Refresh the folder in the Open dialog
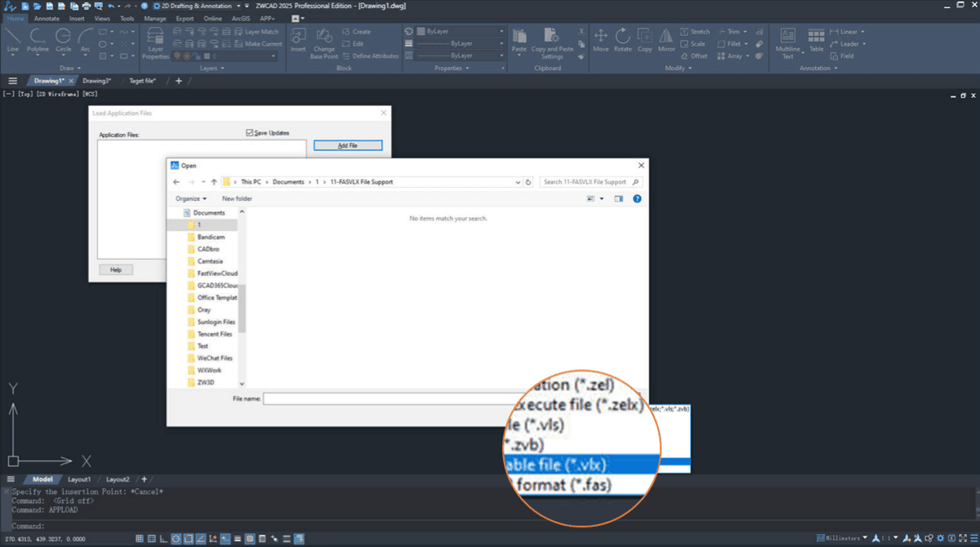This screenshot has height=547, width=980. pos(528,182)
